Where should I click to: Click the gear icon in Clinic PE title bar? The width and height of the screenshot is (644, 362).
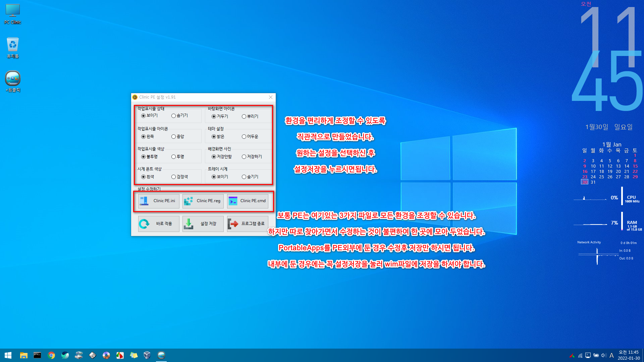coord(135,97)
